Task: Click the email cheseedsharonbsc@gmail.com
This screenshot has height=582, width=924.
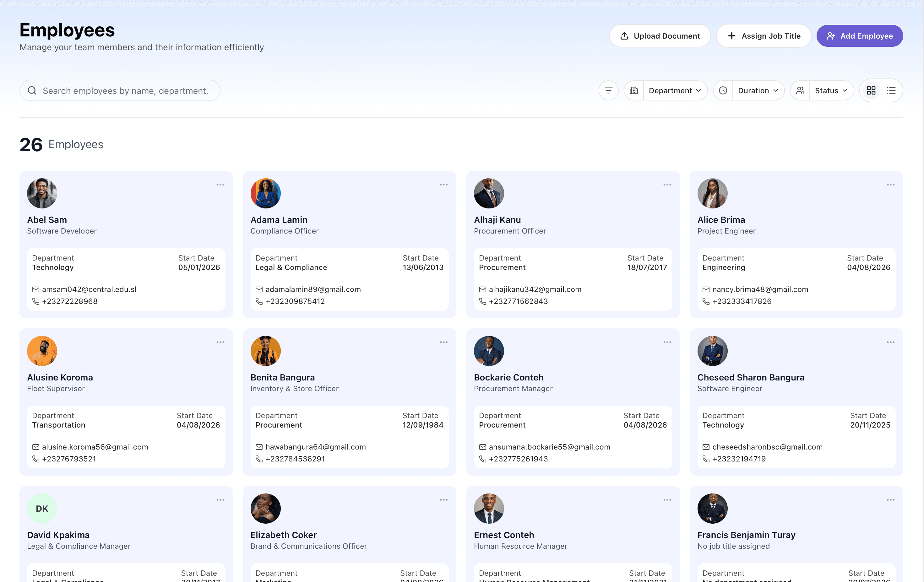Action: [768, 447]
